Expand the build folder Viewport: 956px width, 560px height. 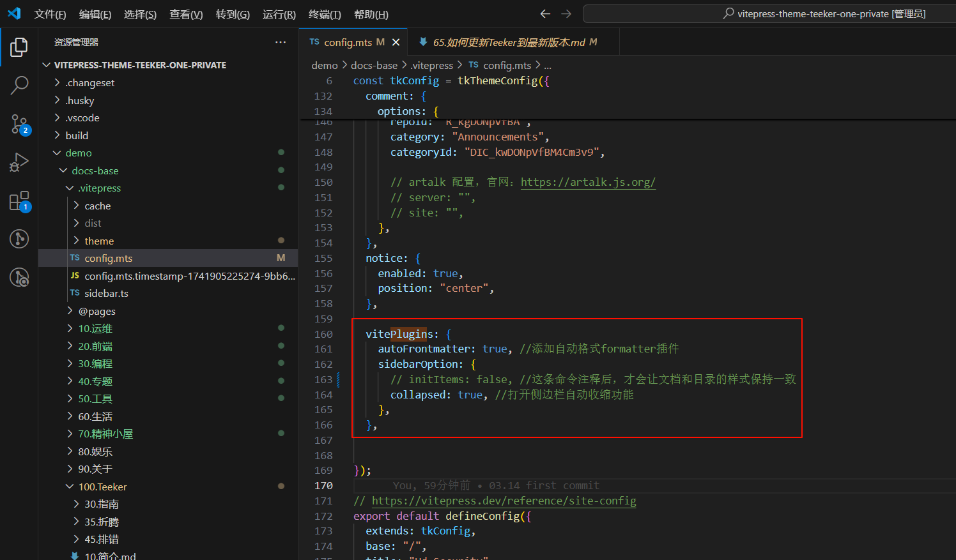(x=77, y=135)
